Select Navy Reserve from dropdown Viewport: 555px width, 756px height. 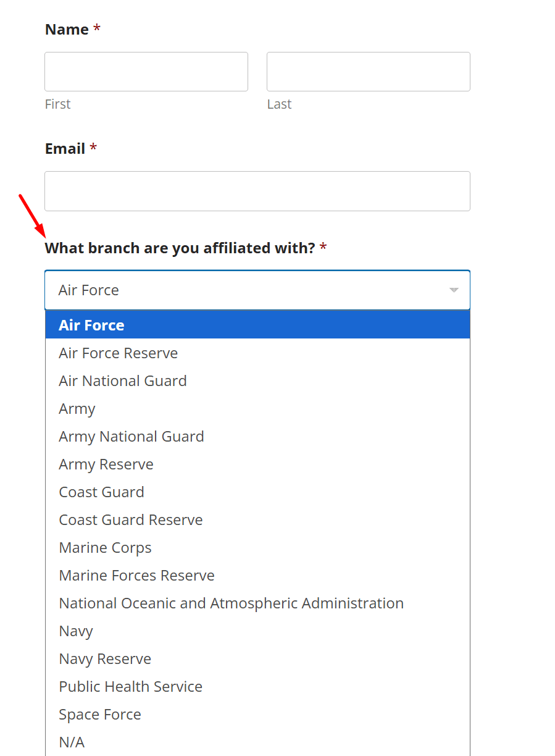[x=105, y=658]
